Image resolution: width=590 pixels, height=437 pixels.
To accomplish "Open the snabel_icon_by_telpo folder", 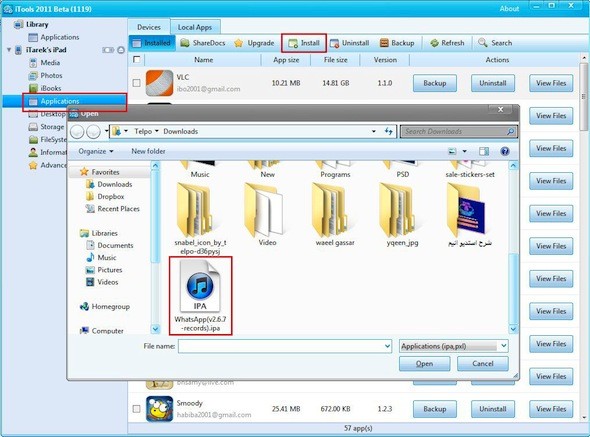I will 200,218.
